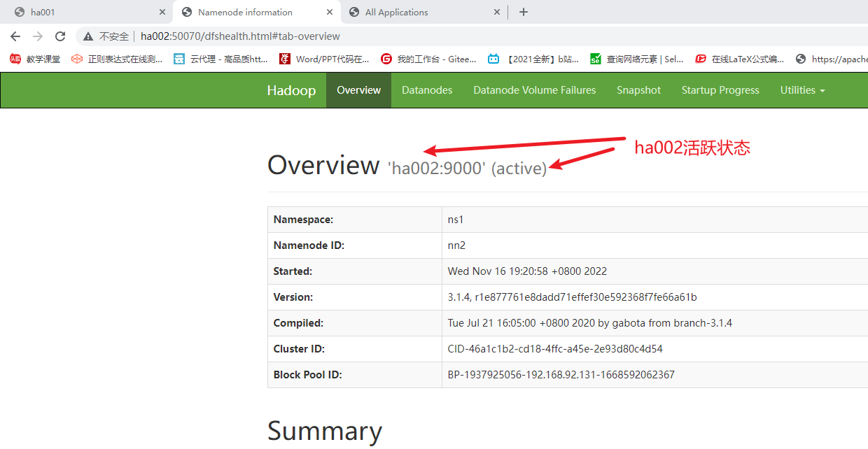Open the not-secure warning icon in address bar
868x449 pixels.
[88, 36]
